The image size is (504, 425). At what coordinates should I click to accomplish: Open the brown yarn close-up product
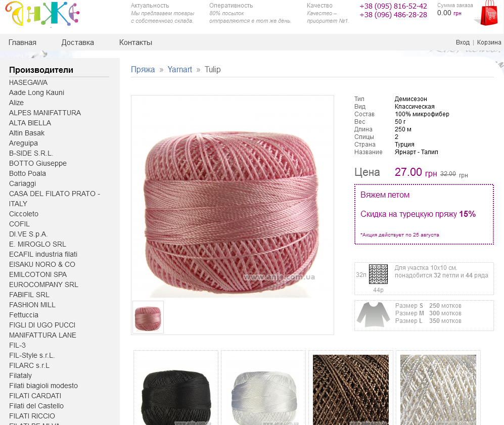point(351,390)
